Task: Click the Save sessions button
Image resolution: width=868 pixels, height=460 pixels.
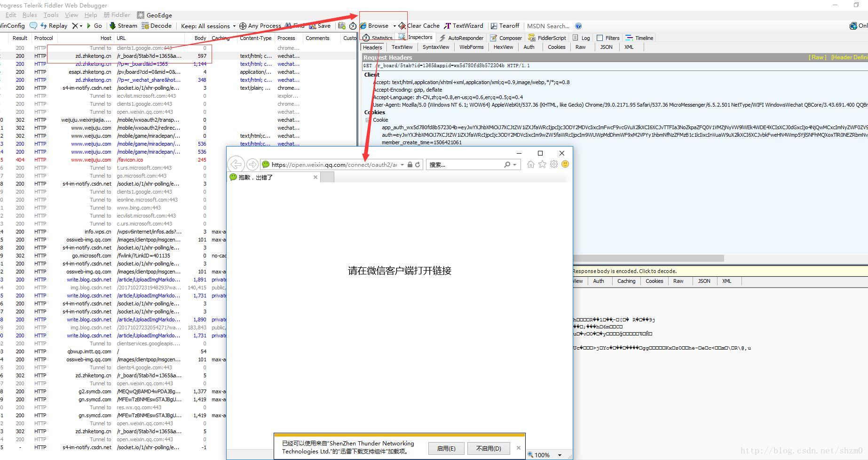Action: tap(320, 26)
